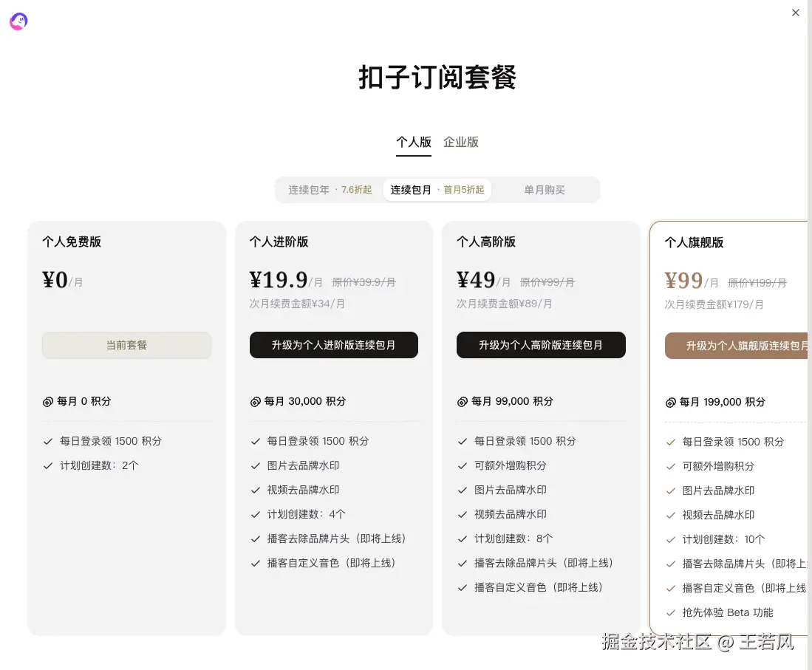Image resolution: width=812 pixels, height=670 pixels.
Task: Click the 个人免费版 plan title
Action: (x=72, y=242)
